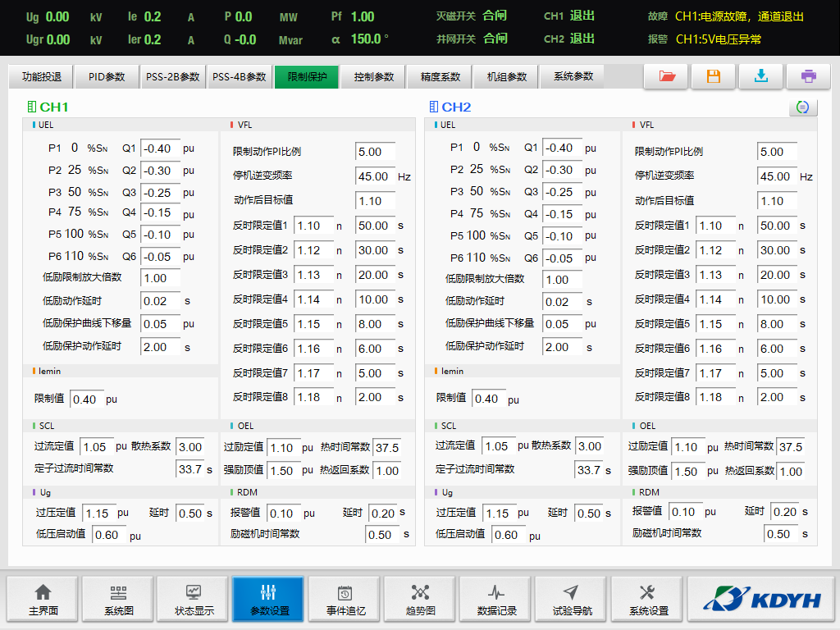This screenshot has height=630, width=840.
Task: Open the 数据记录 data record page
Action: click(x=495, y=600)
